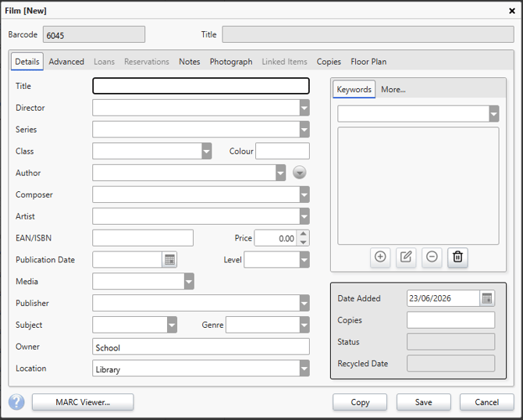The height and width of the screenshot is (420, 523).
Task: Click the Price value field
Action: (x=276, y=238)
